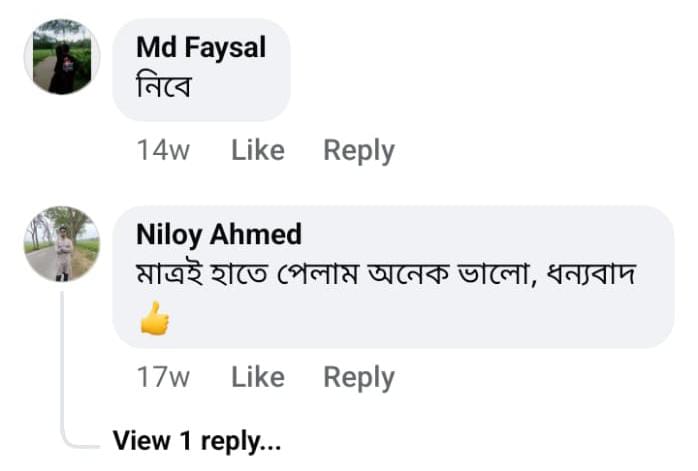Open the 14w timestamp permalink
The image size is (698, 471).
tap(163, 150)
